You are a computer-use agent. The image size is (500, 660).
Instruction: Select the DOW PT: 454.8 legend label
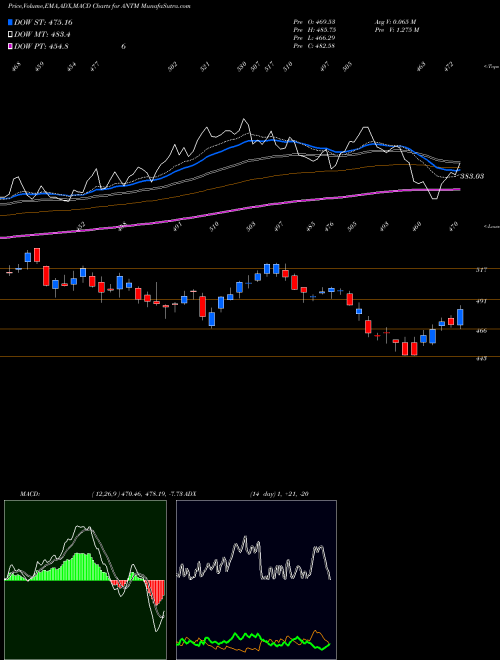[x=42, y=46]
